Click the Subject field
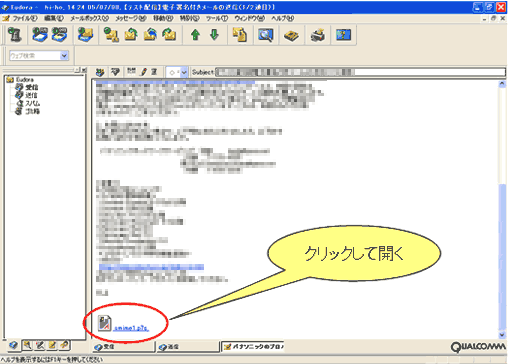 [360, 72]
